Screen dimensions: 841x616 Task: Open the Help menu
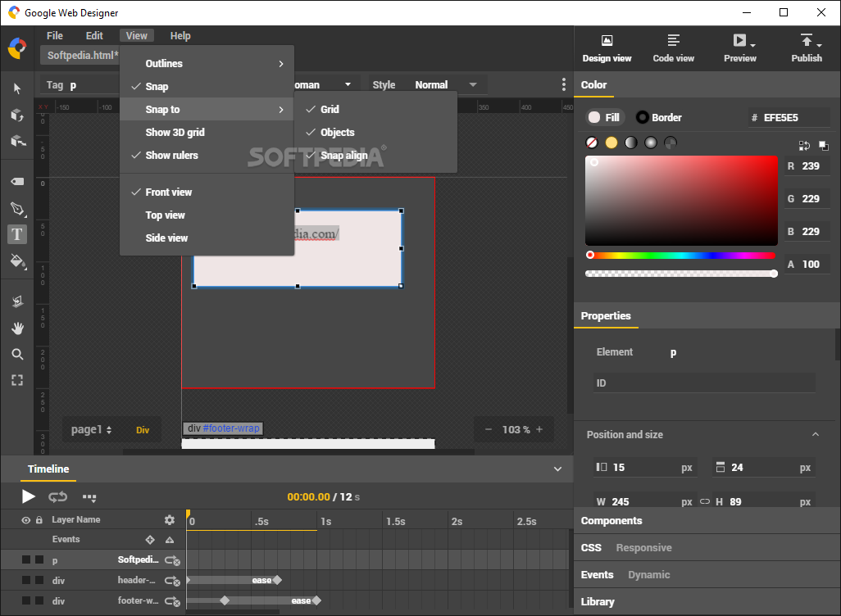(x=180, y=35)
